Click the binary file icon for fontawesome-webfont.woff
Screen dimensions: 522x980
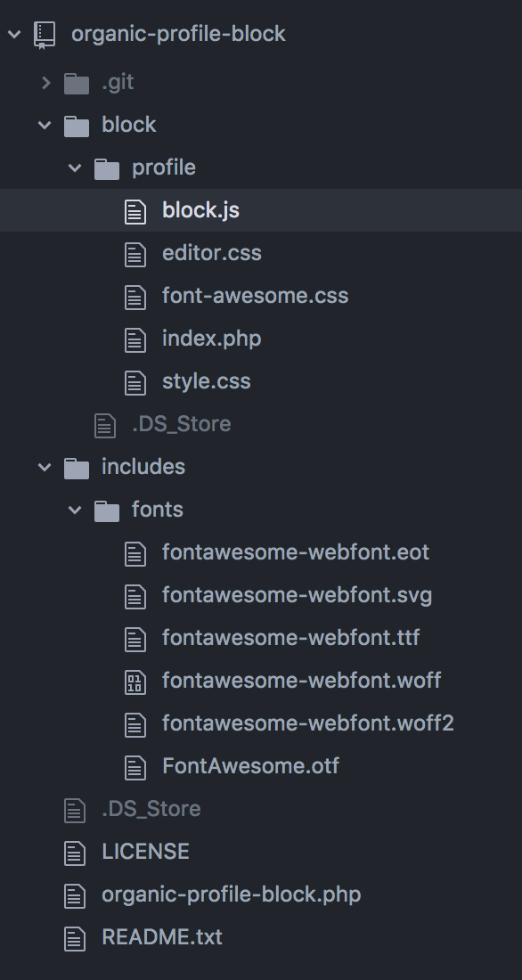click(x=135, y=682)
